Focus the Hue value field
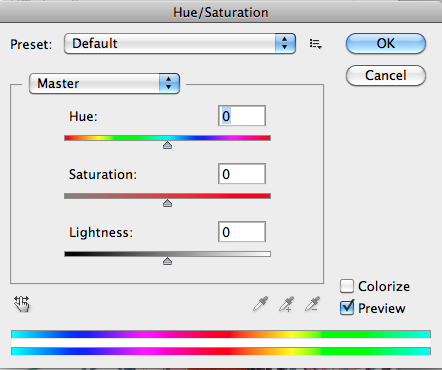Screen dimensions: 442x370 pos(242,116)
